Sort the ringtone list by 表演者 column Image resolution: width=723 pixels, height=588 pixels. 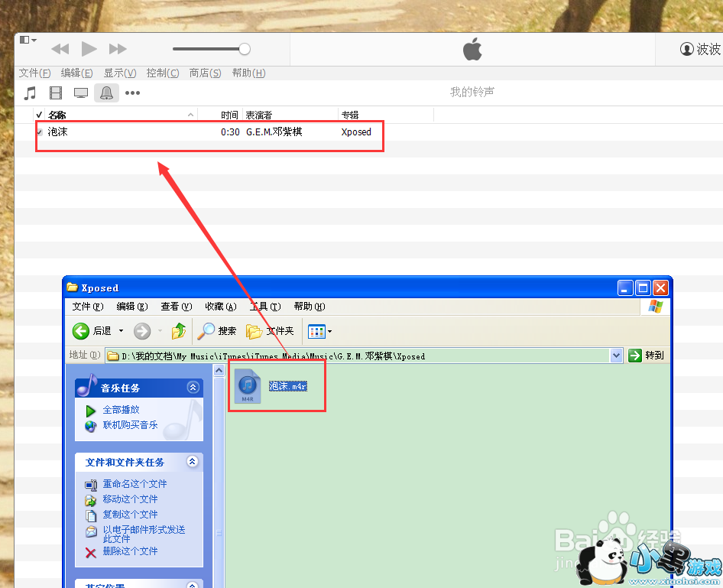290,115
